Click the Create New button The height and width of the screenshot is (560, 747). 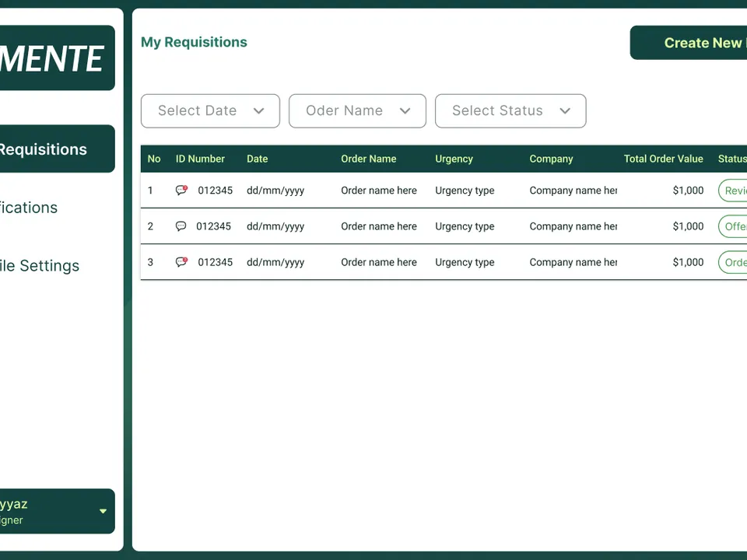point(689,43)
